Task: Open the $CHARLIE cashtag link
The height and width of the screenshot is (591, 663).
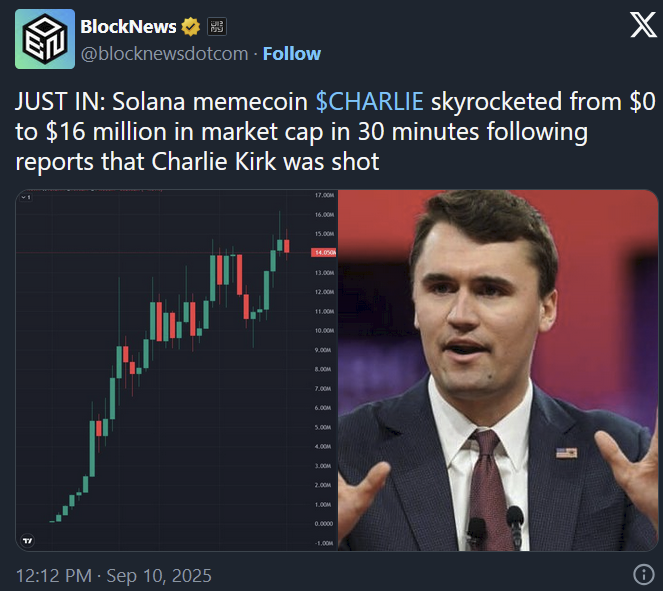Action: click(369, 101)
